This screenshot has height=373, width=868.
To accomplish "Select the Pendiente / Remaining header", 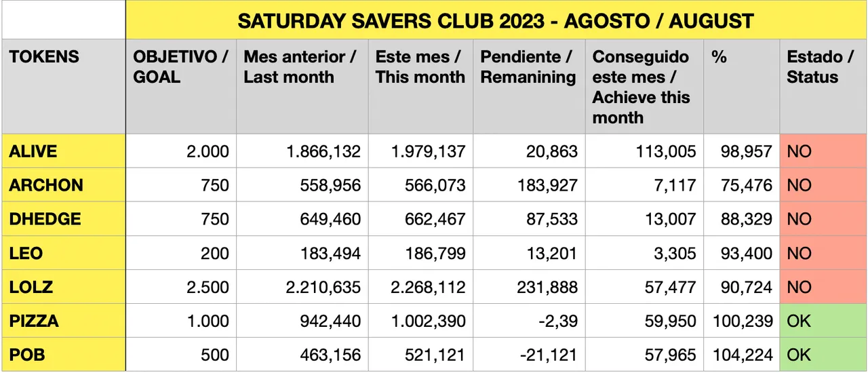I will pos(528,67).
